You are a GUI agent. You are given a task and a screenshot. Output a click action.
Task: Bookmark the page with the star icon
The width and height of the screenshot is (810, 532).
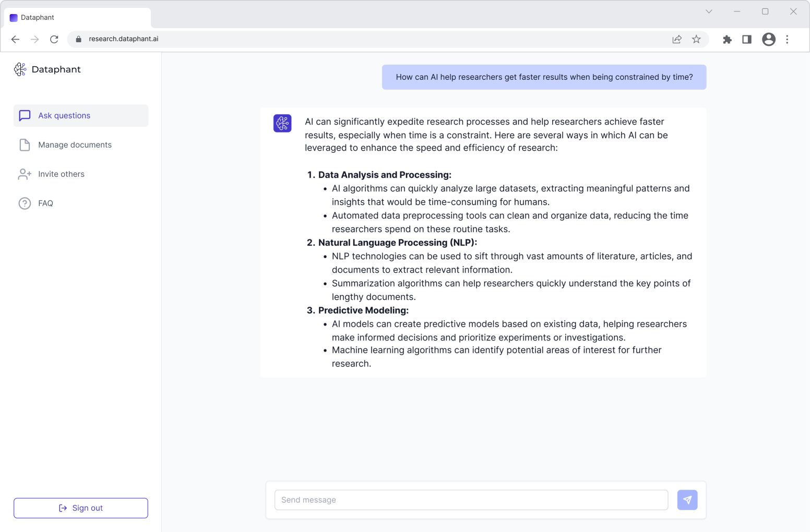[x=696, y=39]
